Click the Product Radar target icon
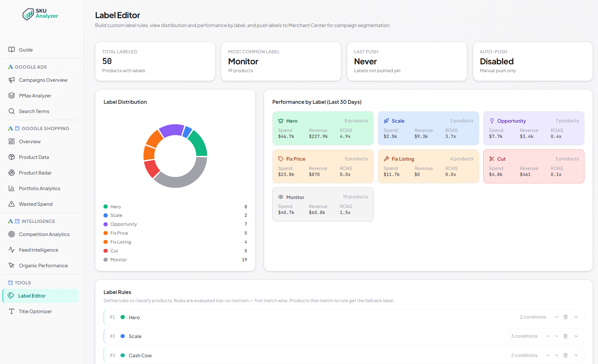 12,173
